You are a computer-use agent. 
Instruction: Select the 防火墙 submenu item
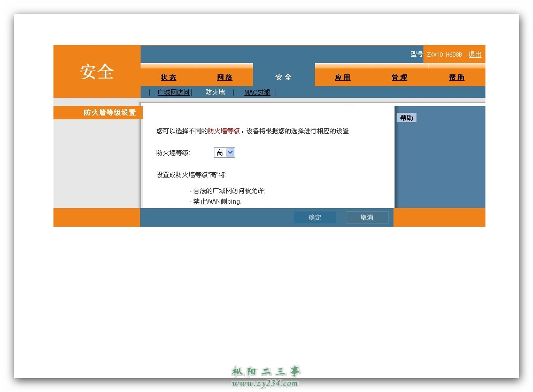click(215, 92)
